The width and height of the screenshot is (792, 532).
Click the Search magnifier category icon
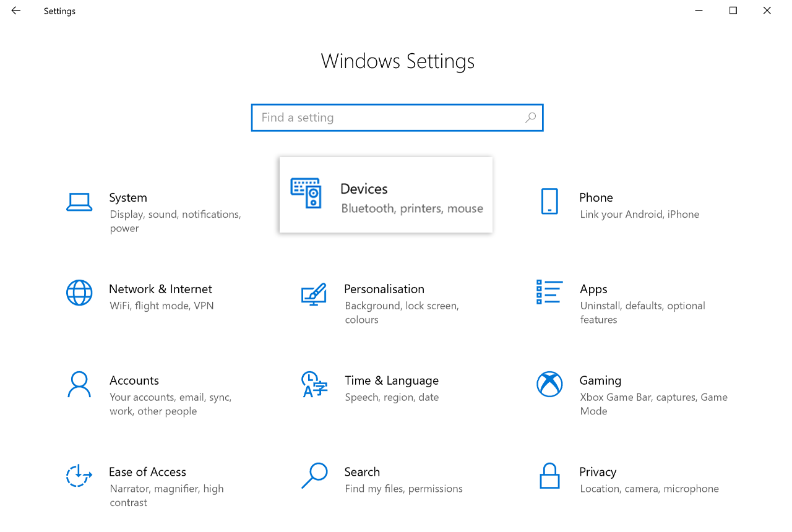tap(314, 476)
